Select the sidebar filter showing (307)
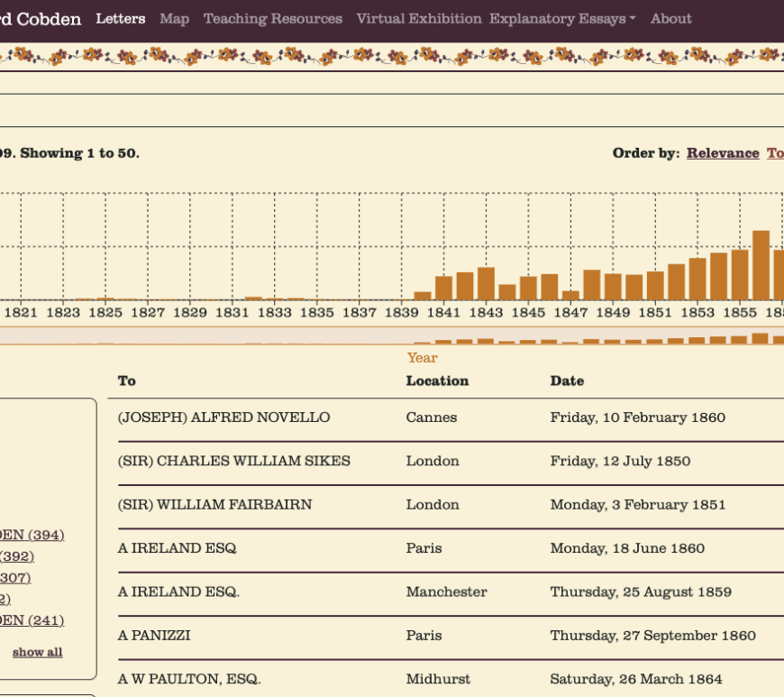The width and height of the screenshot is (784, 697). pos(15,578)
